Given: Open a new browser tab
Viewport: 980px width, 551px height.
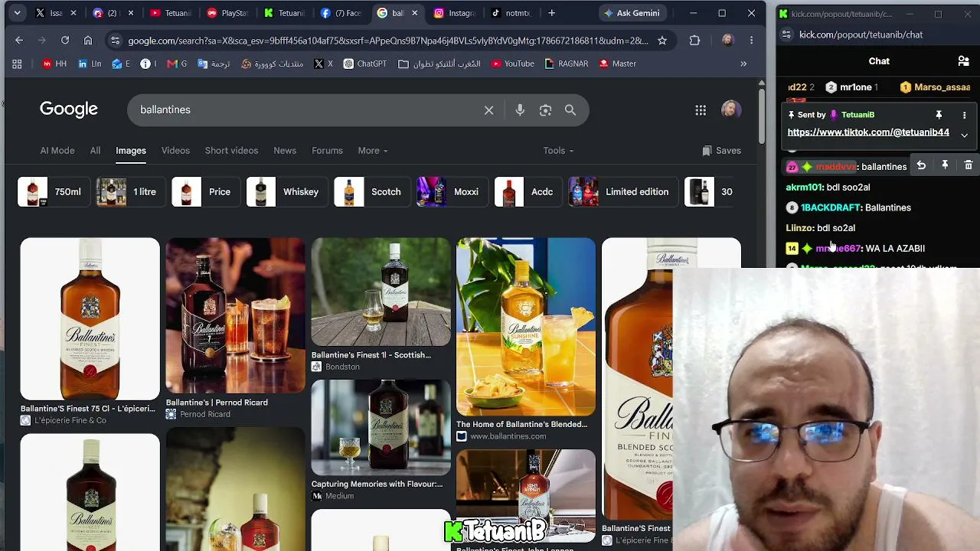Looking at the screenshot, I should (551, 13).
